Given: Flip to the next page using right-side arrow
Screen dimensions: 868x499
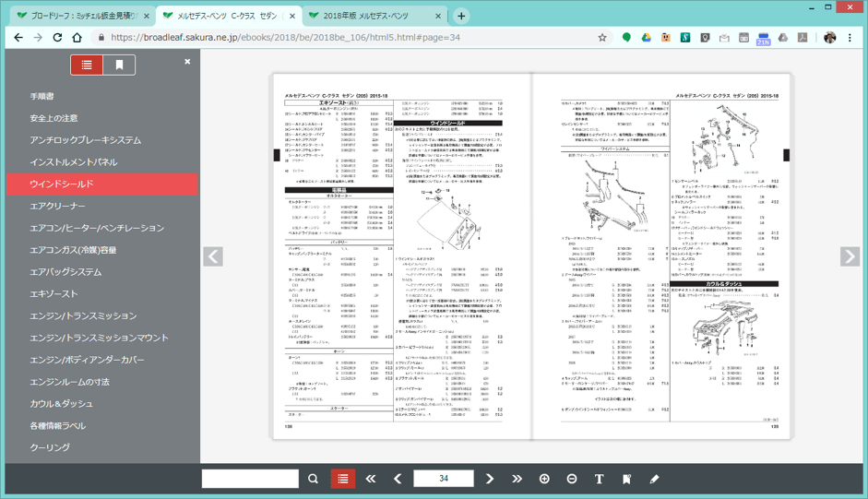Looking at the screenshot, I should tap(850, 256).
